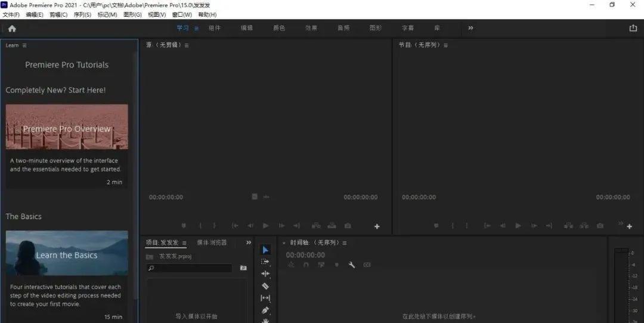
Task: Switch to 音频 workspace
Action: click(343, 28)
